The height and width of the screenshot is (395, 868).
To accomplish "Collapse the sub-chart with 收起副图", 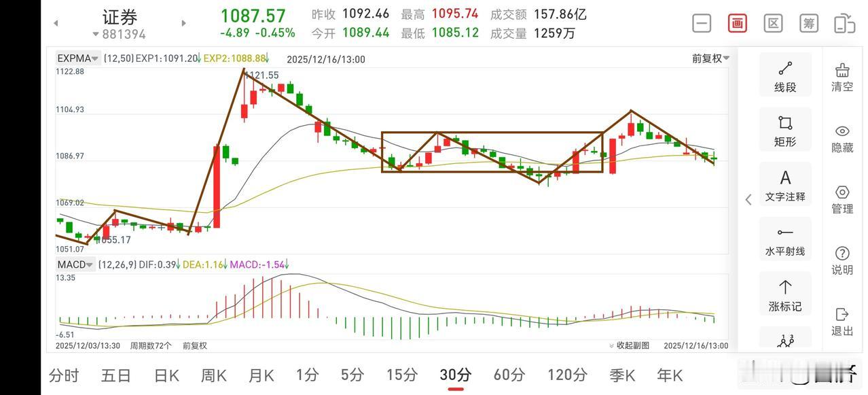I will tap(630, 345).
